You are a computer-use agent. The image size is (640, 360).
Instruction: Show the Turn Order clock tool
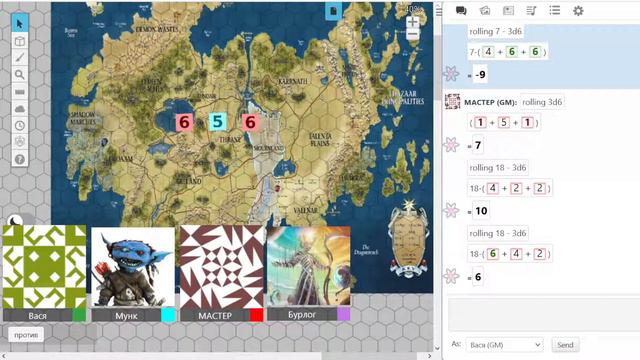point(20,125)
